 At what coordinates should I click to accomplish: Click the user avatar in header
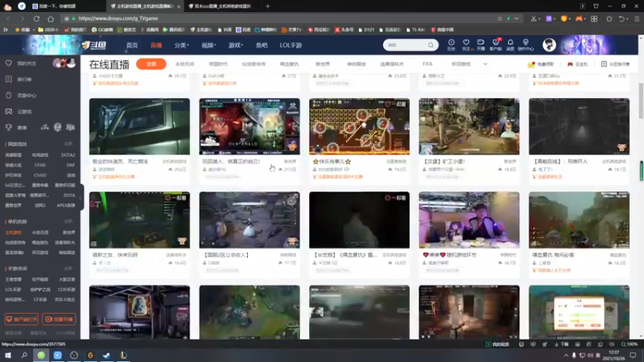click(x=549, y=45)
